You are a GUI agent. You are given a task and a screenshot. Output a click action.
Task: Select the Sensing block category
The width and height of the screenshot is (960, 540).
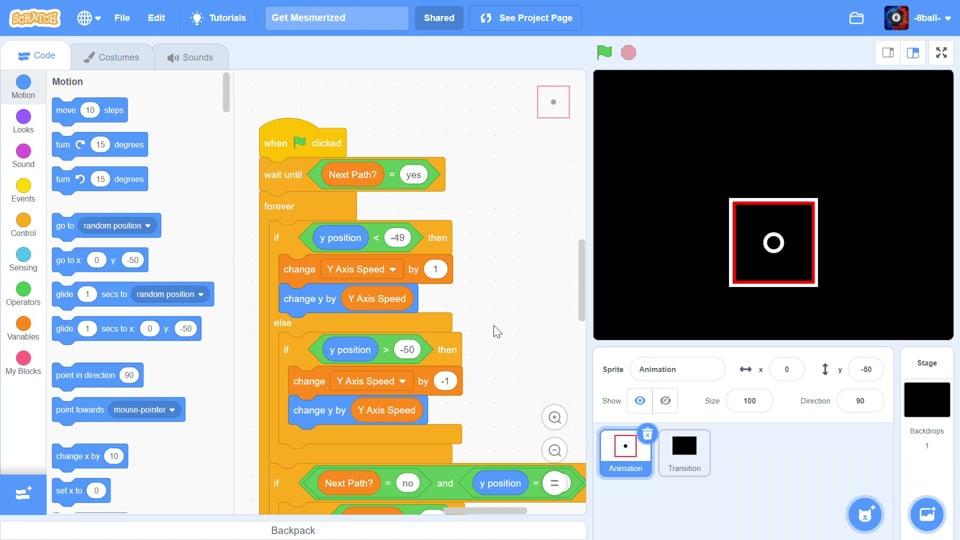pos(23,259)
